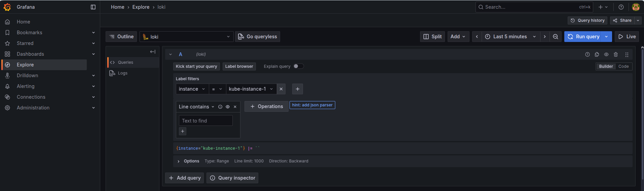This screenshot has height=191, width=644.
Task: Click the Share button
Action: pos(622,20)
